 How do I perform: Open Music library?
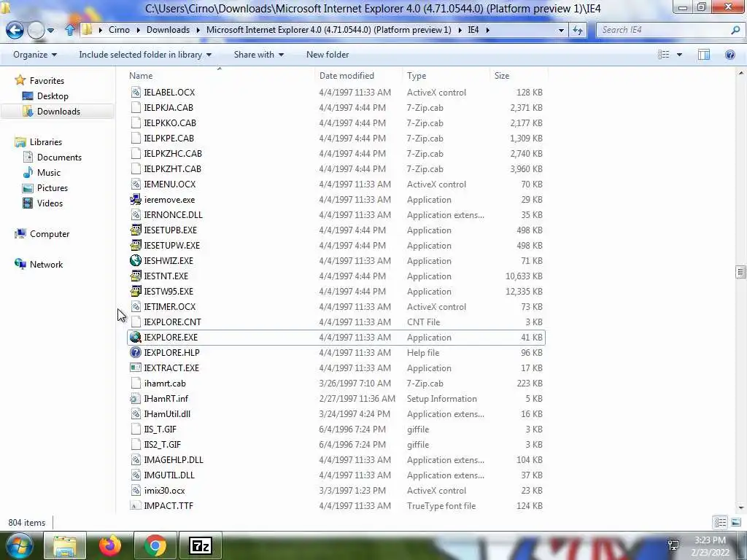[49, 172]
